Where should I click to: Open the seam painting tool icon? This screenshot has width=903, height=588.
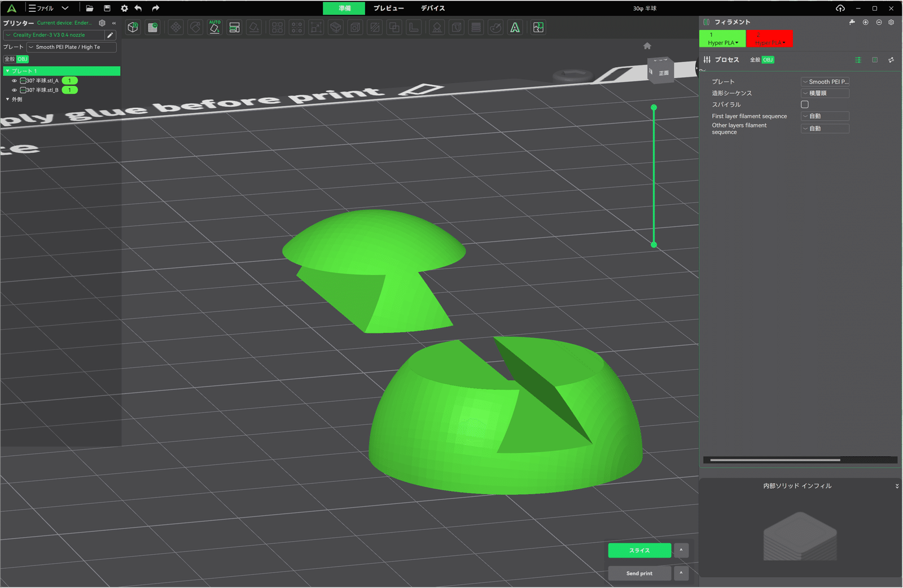(x=457, y=27)
